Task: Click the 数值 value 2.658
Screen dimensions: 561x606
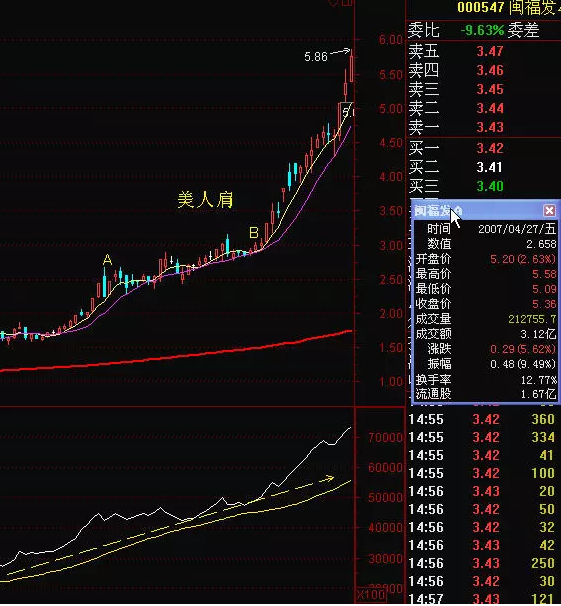Action: point(541,244)
